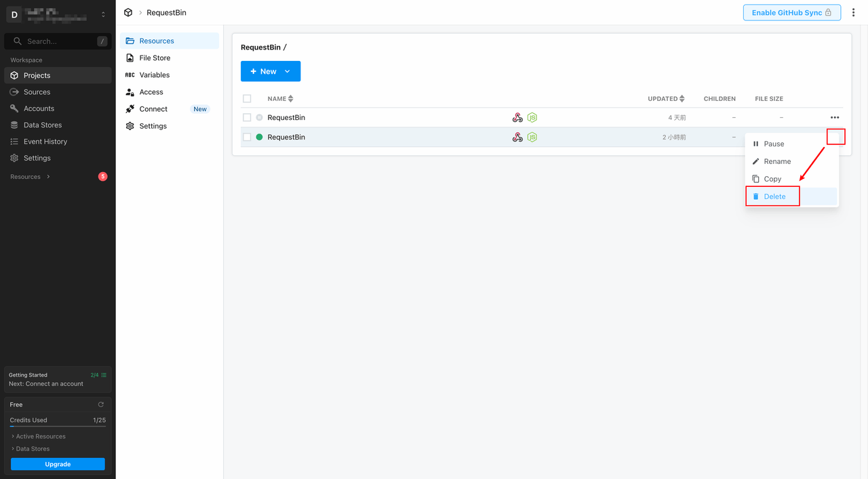Image resolution: width=868 pixels, height=479 pixels.
Task: Click the paused status icon of first RequestBin
Action: pos(259,117)
